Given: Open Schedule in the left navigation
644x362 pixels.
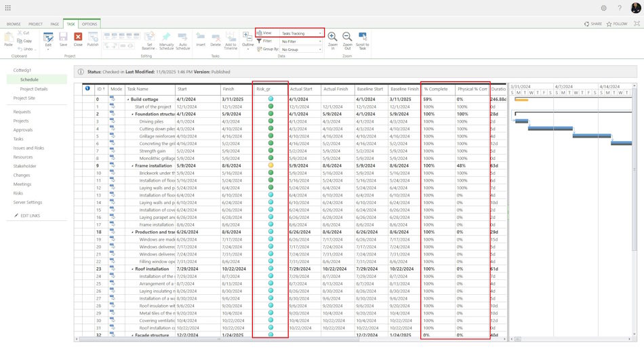Looking at the screenshot, I should pos(29,80).
